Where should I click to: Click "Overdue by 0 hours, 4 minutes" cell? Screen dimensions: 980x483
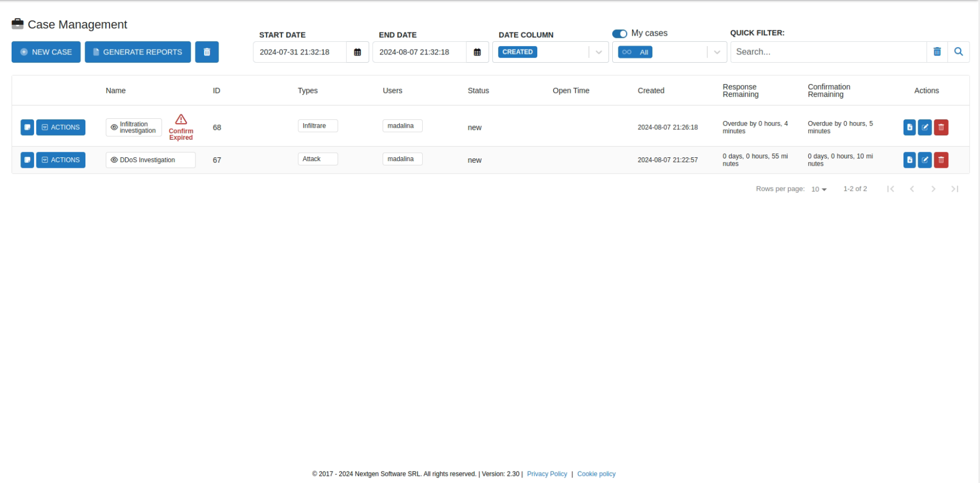(755, 128)
